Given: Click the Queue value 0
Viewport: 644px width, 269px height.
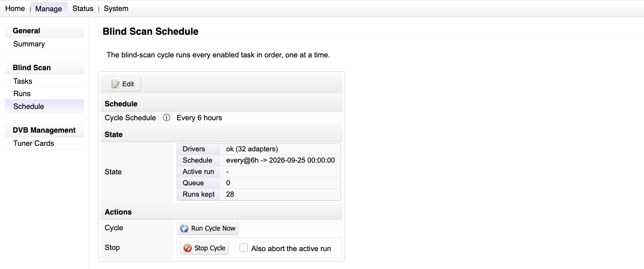Looking at the screenshot, I should pyautogui.click(x=228, y=183).
